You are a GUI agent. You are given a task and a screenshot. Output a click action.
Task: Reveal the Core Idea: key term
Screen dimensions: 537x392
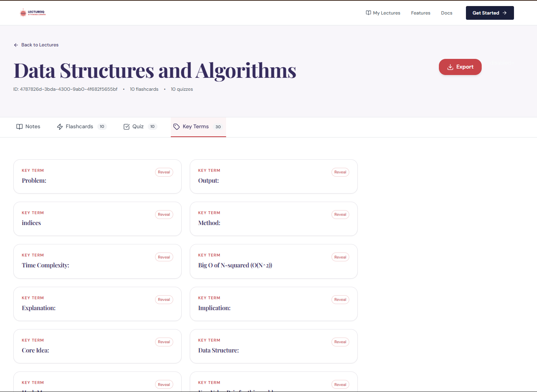tap(164, 342)
